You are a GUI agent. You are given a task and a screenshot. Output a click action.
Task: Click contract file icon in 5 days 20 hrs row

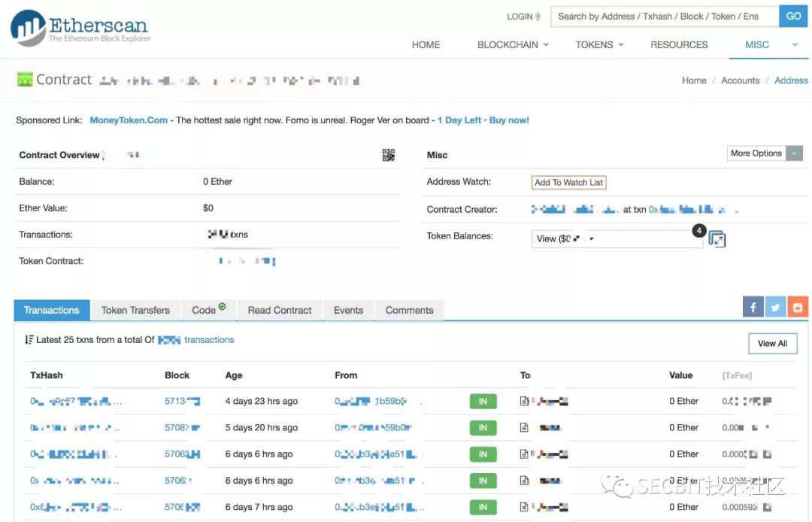(x=524, y=427)
